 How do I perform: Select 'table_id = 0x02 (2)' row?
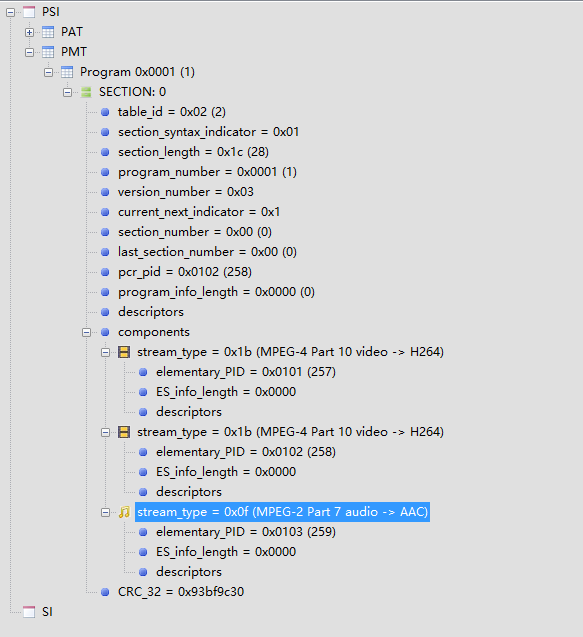[172, 112]
